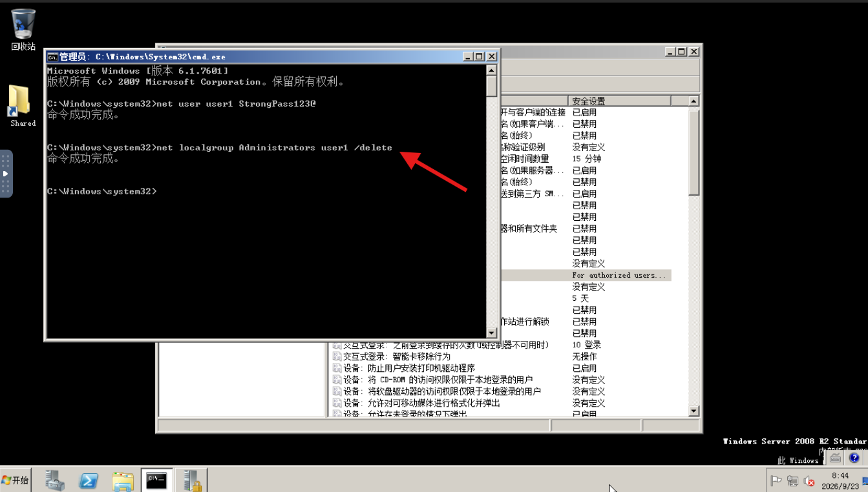Open Windows Explorer from the taskbar
Screen dimensions: 868x492
123,480
